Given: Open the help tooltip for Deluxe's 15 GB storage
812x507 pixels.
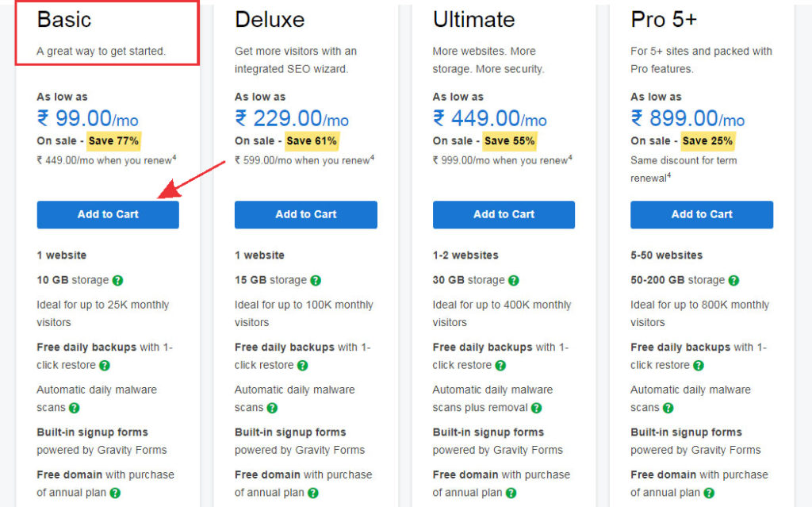Looking at the screenshot, I should pos(316,279).
